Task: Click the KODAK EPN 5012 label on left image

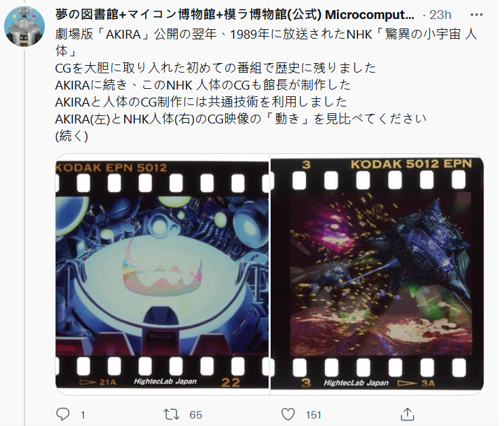Action: [x=111, y=168]
